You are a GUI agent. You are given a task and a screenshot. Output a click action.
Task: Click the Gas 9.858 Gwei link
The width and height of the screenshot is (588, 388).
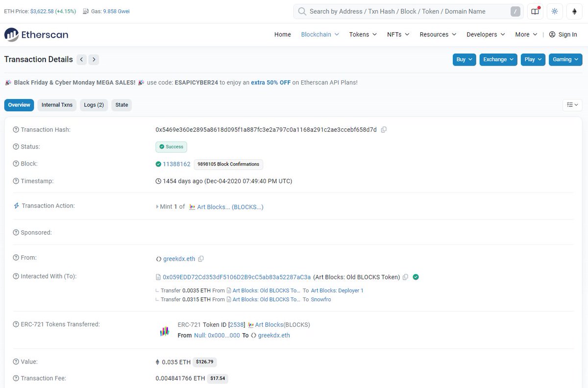click(x=117, y=11)
